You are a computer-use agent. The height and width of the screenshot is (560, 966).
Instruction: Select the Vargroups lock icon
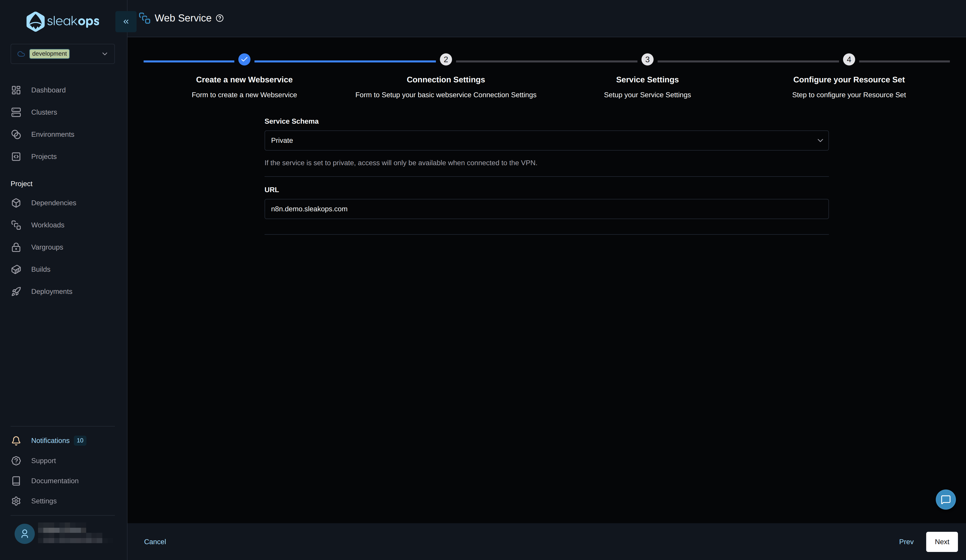[x=16, y=247]
